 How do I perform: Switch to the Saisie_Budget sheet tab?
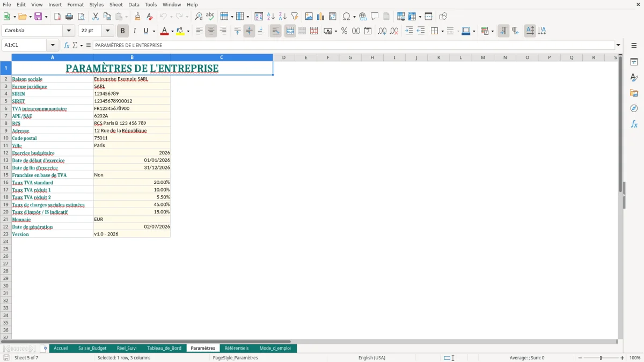tap(92, 348)
